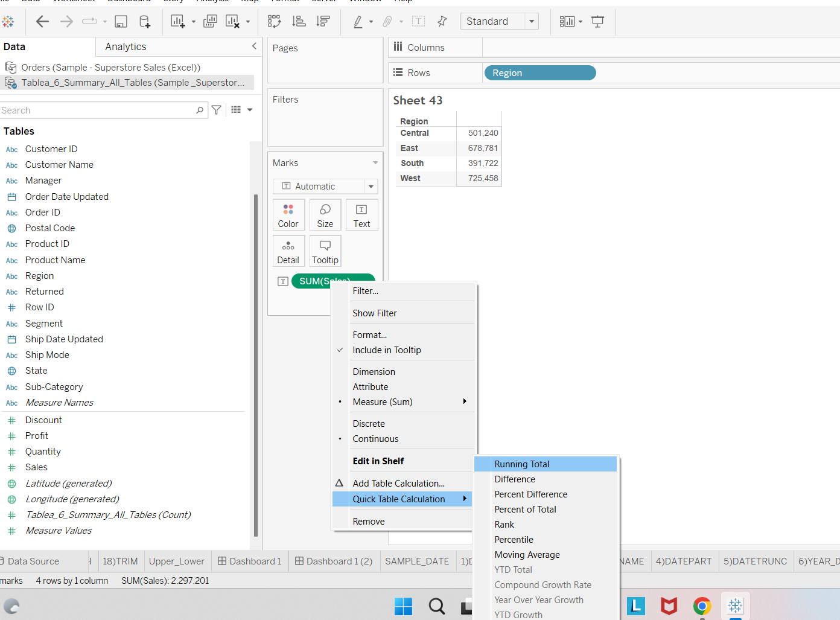Click the Profit measure field
840x620 pixels.
pos(37,436)
